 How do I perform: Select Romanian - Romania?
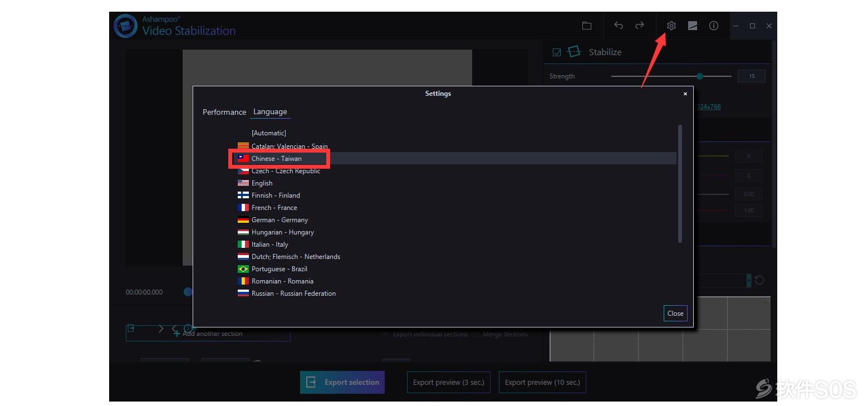(x=282, y=281)
